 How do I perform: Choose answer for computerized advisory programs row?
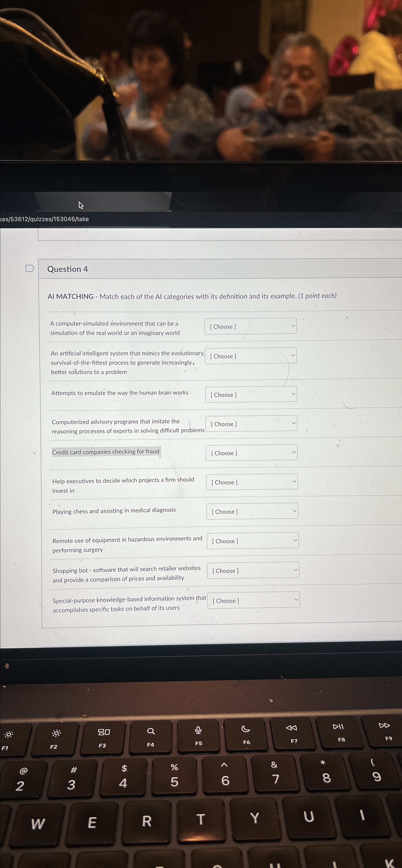tap(251, 423)
